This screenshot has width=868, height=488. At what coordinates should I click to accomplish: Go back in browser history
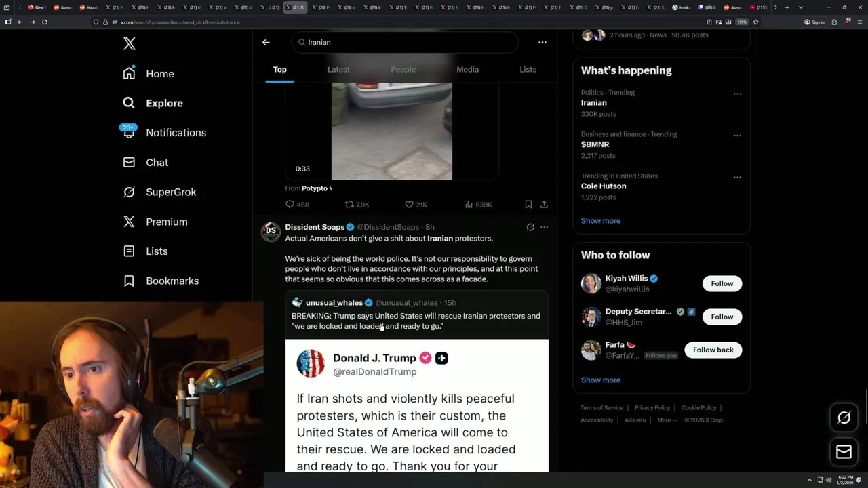click(x=20, y=22)
